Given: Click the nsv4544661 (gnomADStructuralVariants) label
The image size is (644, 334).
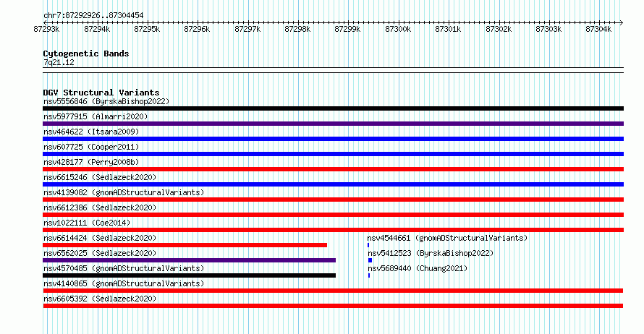Looking at the screenshot, I should pos(447,238).
